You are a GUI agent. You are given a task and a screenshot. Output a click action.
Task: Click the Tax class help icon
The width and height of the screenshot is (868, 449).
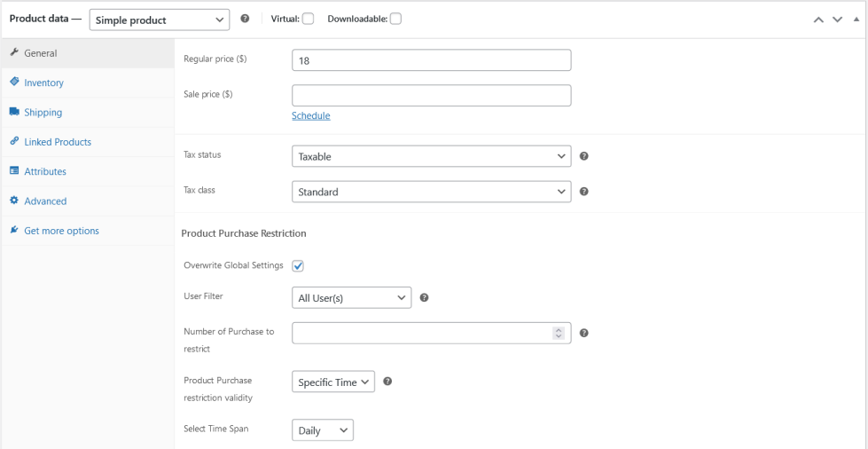tap(584, 191)
